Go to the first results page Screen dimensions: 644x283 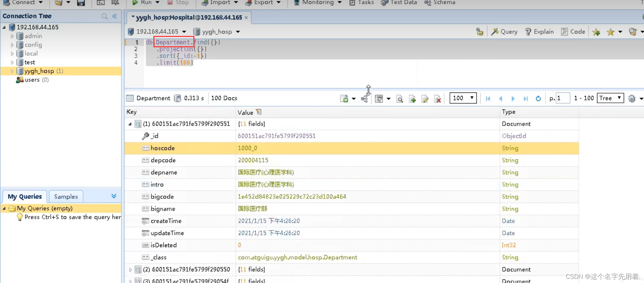tap(488, 99)
